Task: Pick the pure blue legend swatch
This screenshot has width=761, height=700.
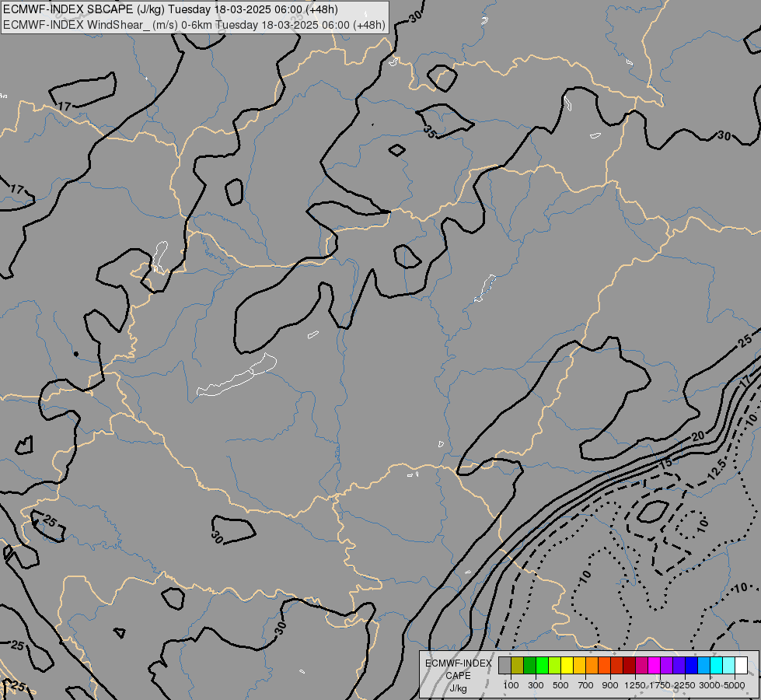Action: pyautogui.click(x=692, y=665)
